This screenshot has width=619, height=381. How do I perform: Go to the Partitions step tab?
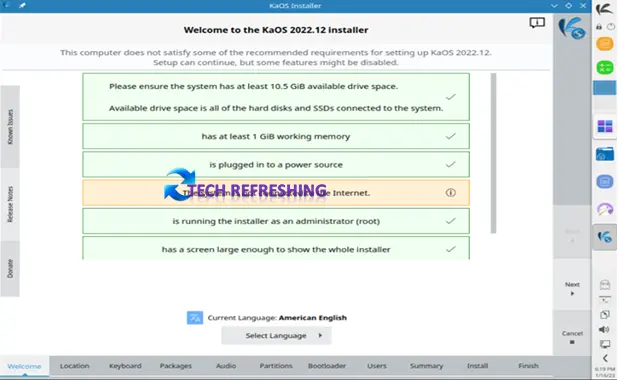tap(276, 366)
